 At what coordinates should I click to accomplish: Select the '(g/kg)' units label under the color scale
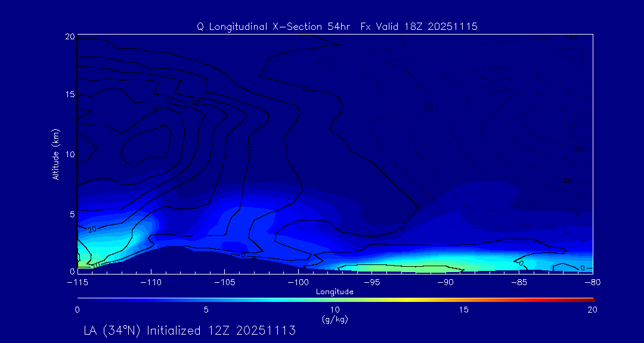(x=335, y=320)
